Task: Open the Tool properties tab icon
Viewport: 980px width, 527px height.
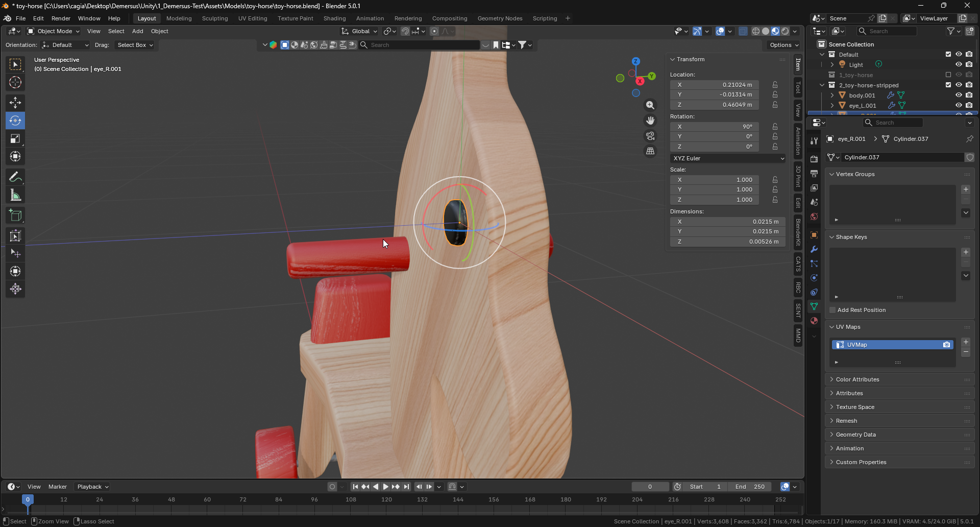Action: pyautogui.click(x=814, y=141)
